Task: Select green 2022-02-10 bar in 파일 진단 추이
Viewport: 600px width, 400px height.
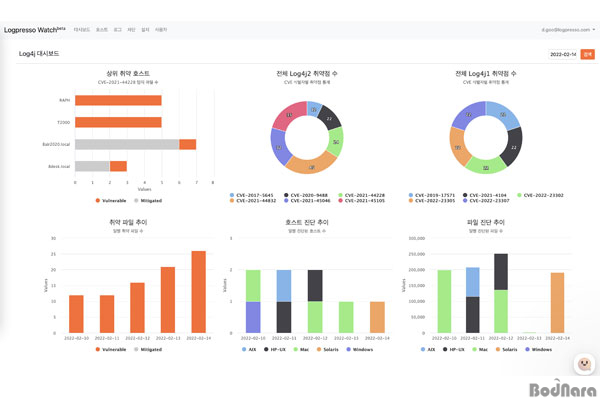Action: click(444, 301)
